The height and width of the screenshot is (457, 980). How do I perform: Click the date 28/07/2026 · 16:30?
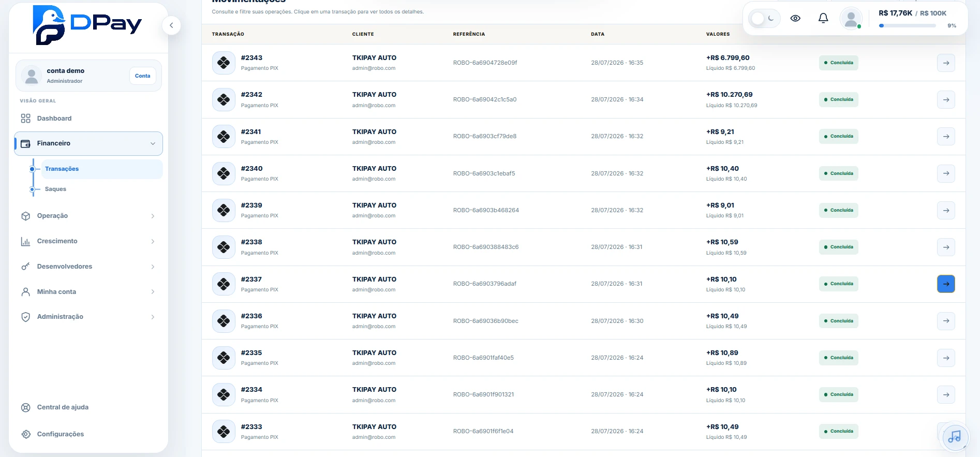(x=617, y=321)
